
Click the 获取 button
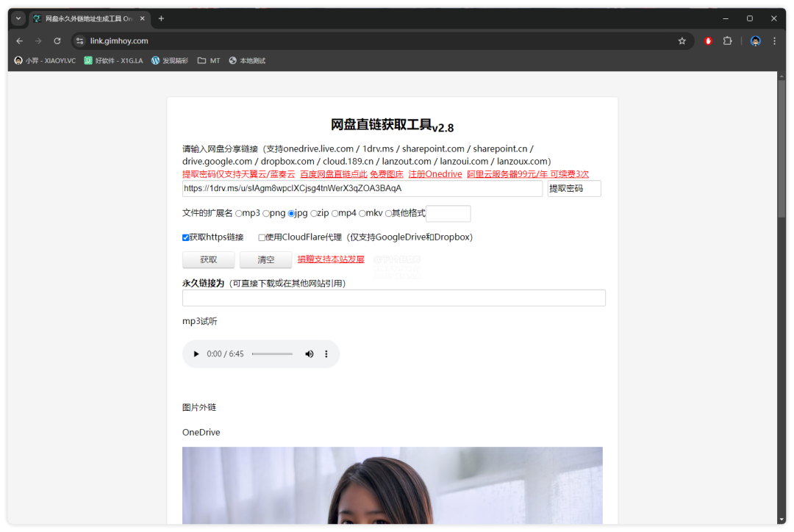(208, 259)
